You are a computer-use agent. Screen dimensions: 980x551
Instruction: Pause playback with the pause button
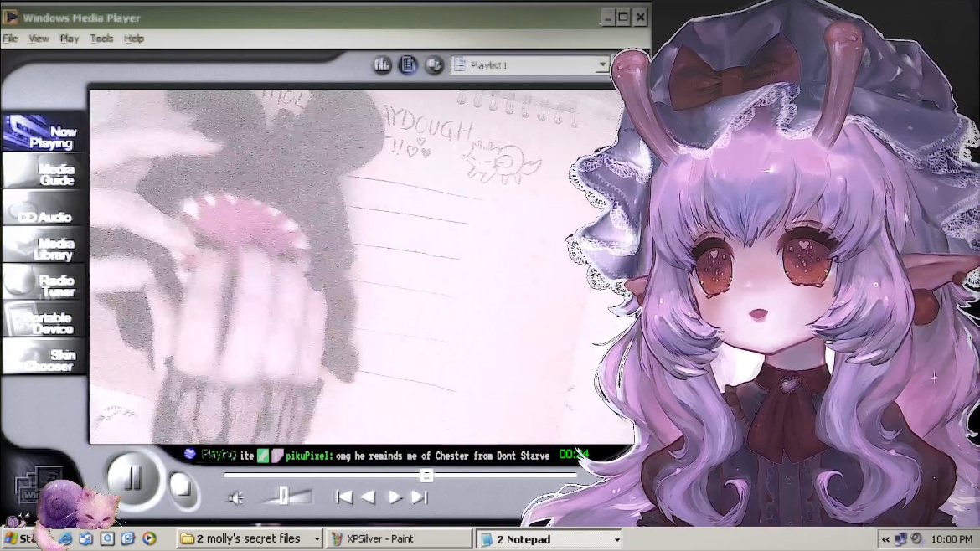pyautogui.click(x=132, y=479)
